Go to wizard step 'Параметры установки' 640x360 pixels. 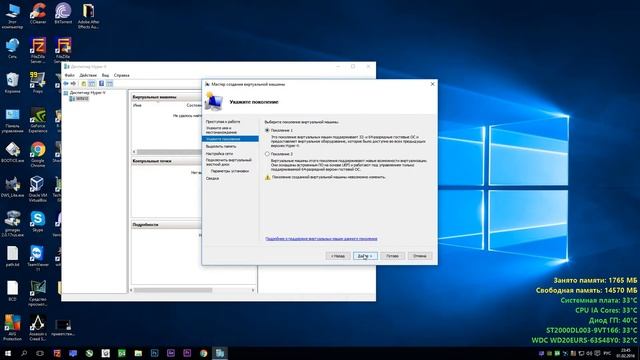click(230, 171)
